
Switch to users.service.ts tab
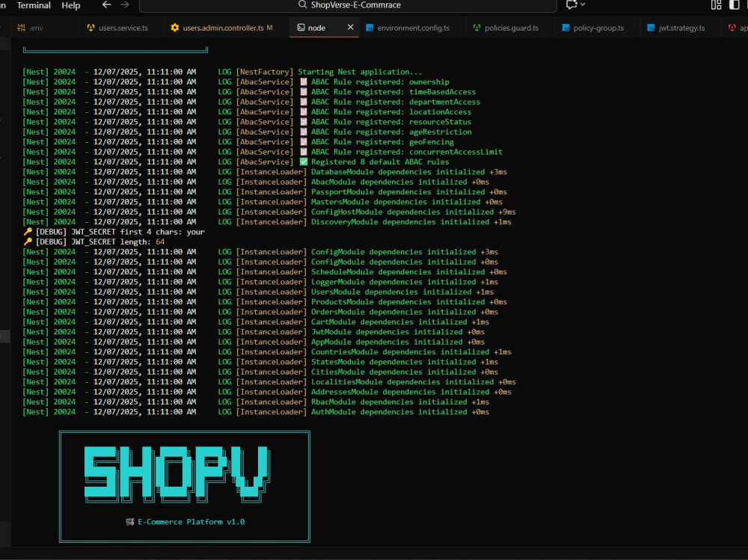117,28
